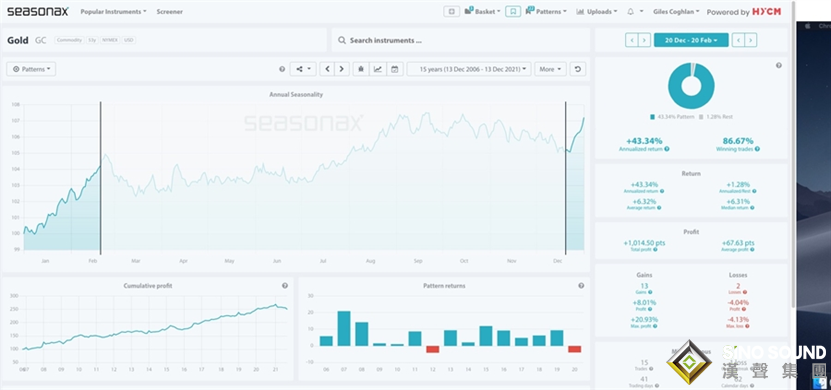
Task: Shift the pattern end date earlier
Action: pos(738,40)
